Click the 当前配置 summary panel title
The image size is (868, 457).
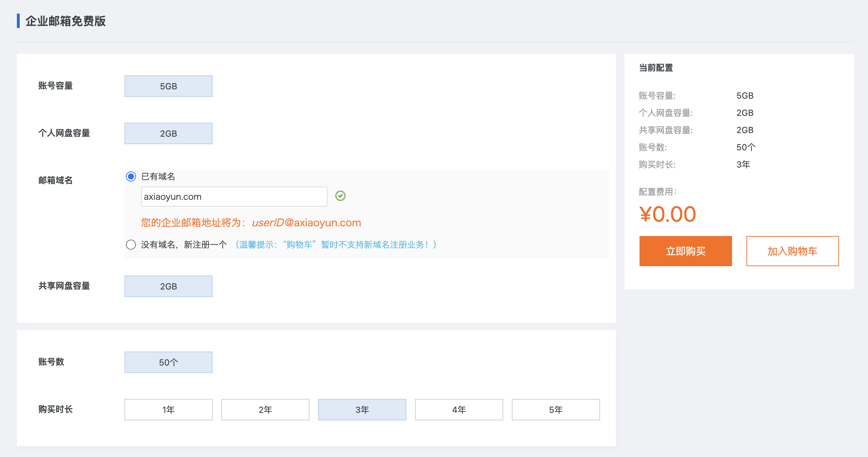tap(656, 68)
